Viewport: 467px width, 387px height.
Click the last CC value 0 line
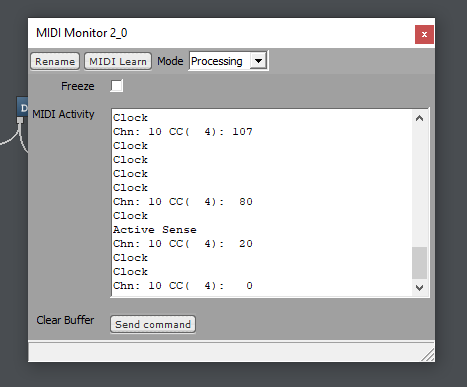[x=183, y=286]
